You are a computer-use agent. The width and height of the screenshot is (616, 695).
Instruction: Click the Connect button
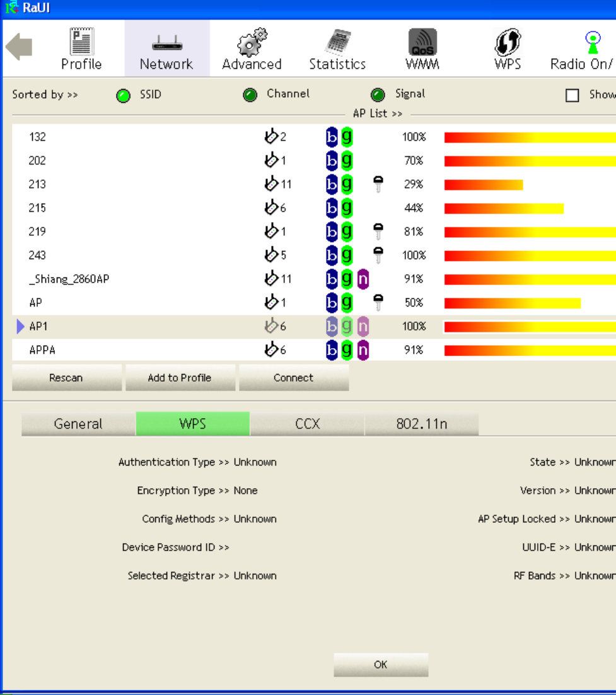pos(294,378)
